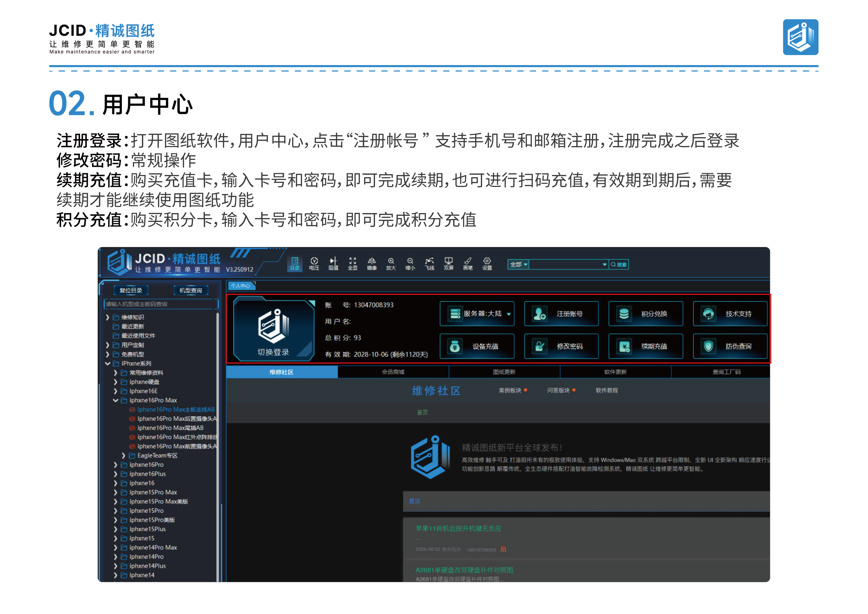This screenshot has height=614, width=868.
Task: Click the 续期充值 button
Action: tap(646, 346)
